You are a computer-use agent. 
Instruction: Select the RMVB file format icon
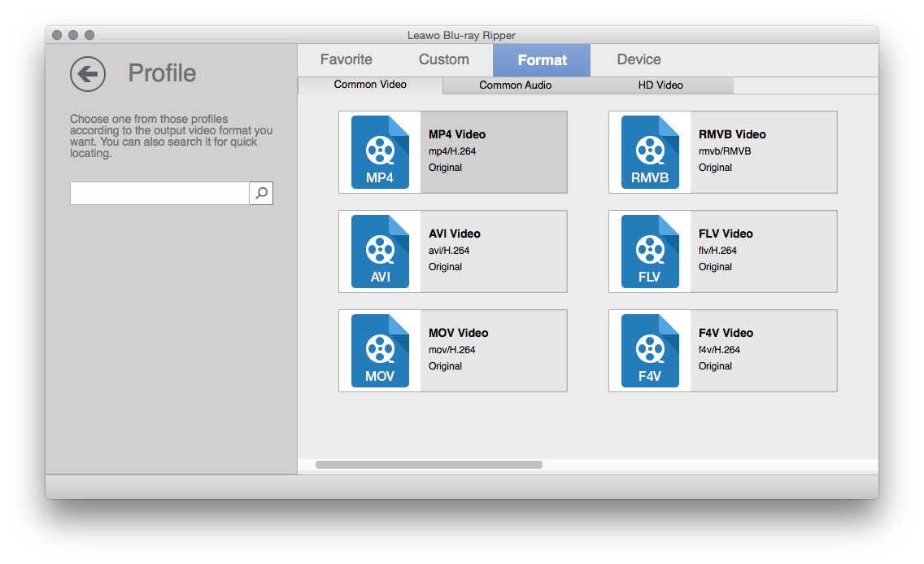(x=650, y=152)
